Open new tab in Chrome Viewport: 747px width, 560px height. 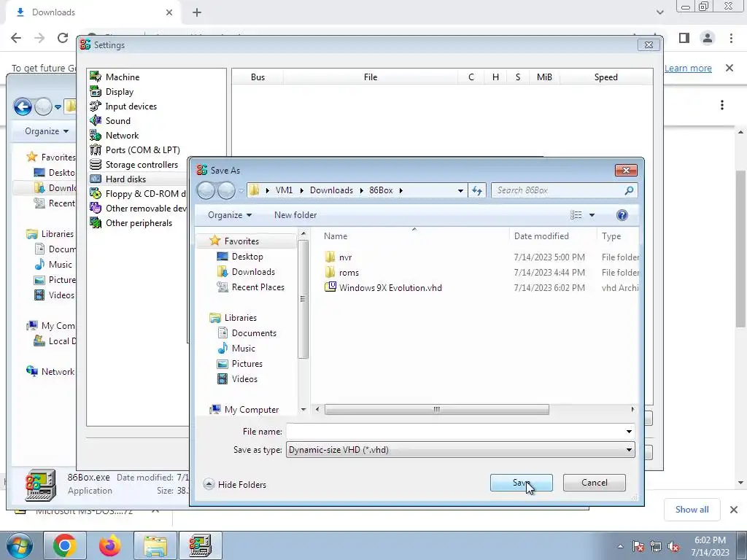197,12
